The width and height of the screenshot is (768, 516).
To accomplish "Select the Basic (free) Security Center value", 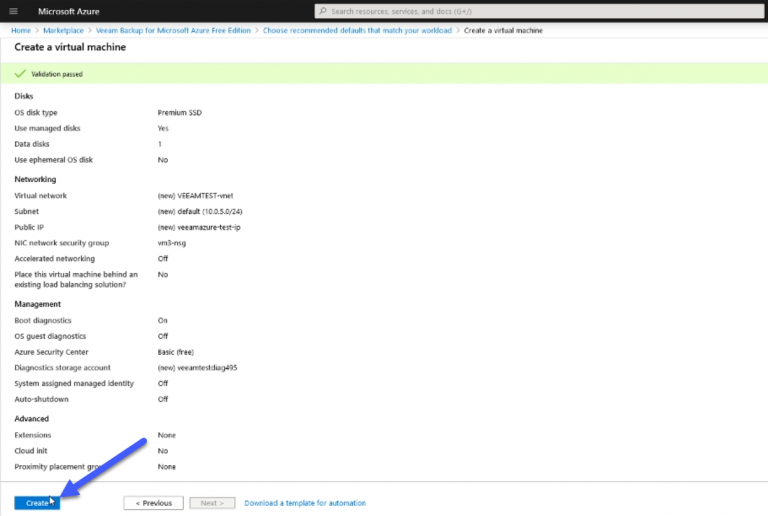I will 176,352.
